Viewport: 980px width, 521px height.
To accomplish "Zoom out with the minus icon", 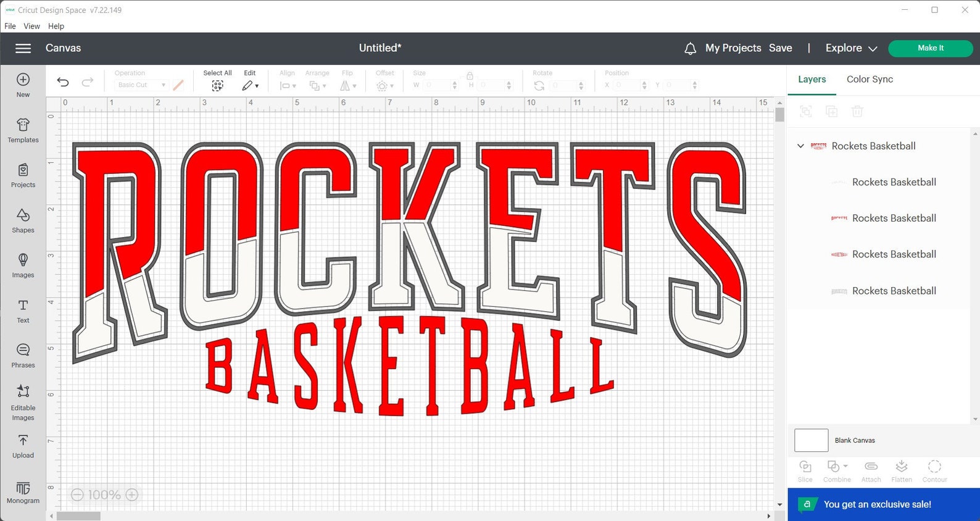I will click(x=77, y=494).
